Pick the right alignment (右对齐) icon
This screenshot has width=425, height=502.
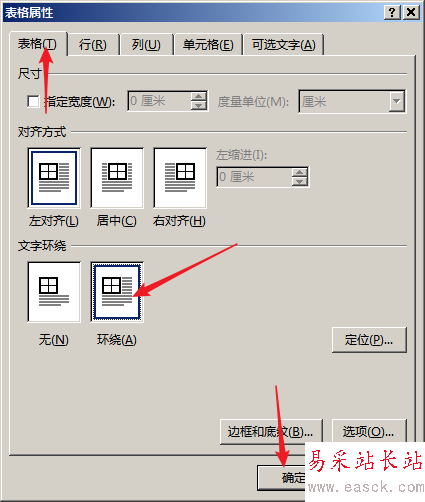180,178
